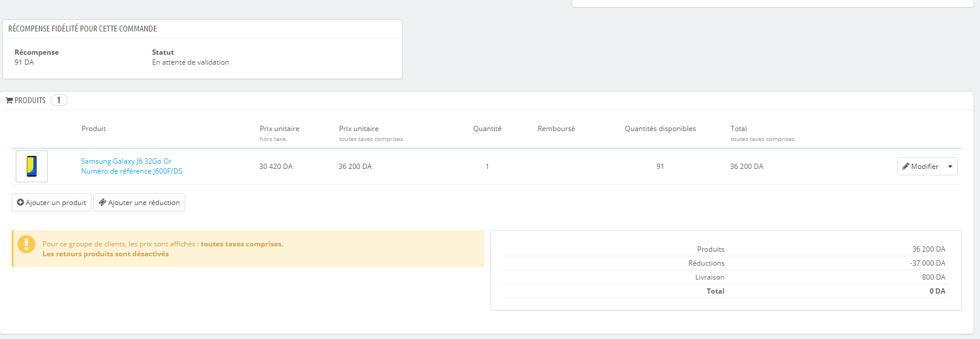Click the Produit column header
The image size is (980, 339).
click(94, 129)
